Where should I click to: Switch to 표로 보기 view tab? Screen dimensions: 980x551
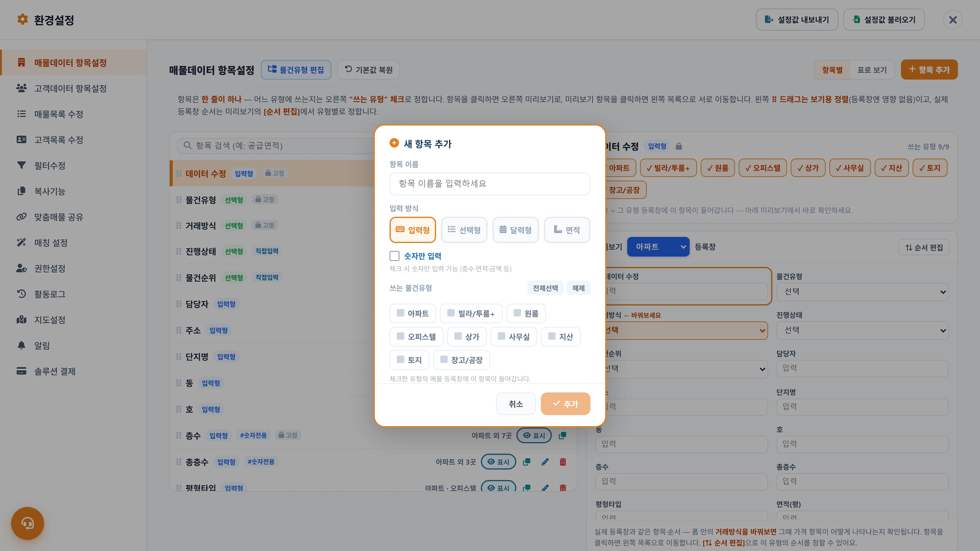872,70
